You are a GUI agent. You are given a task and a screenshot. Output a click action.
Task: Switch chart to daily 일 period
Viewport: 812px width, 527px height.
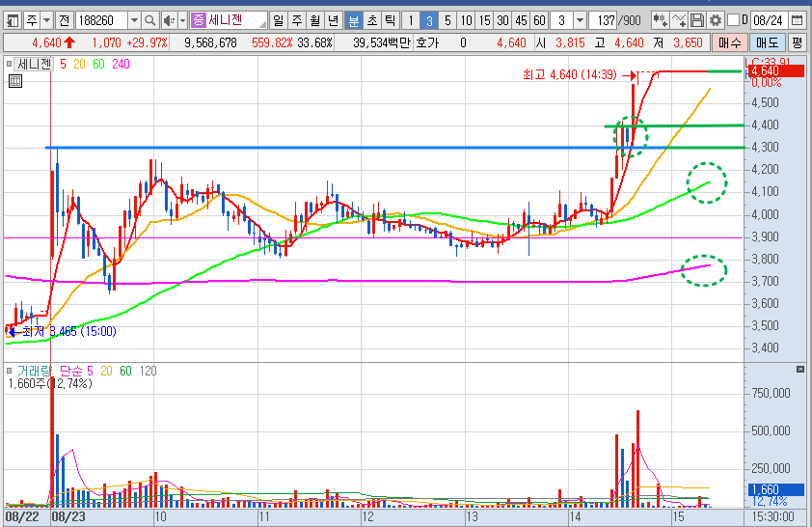(279, 20)
